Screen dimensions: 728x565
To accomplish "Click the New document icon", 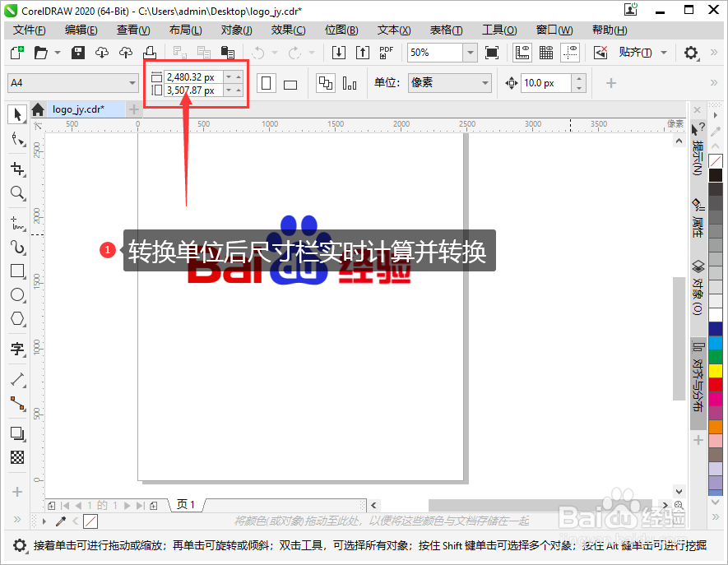I will pyautogui.click(x=16, y=53).
